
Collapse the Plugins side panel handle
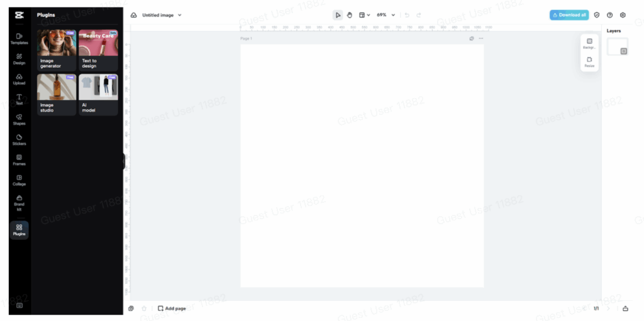(x=124, y=161)
